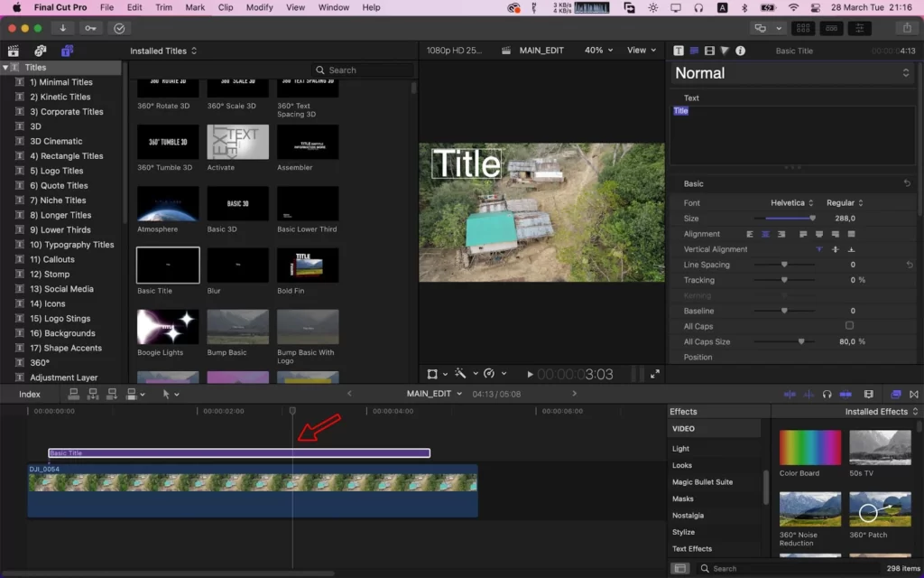The image size is (924, 578).
Task: Open the Keyword Editor key icon
Action: click(90, 28)
